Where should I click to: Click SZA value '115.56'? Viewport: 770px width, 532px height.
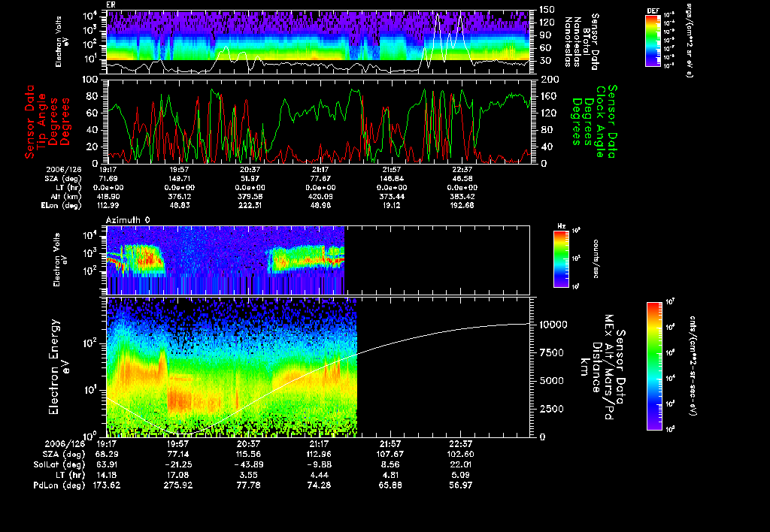pos(248,454)
